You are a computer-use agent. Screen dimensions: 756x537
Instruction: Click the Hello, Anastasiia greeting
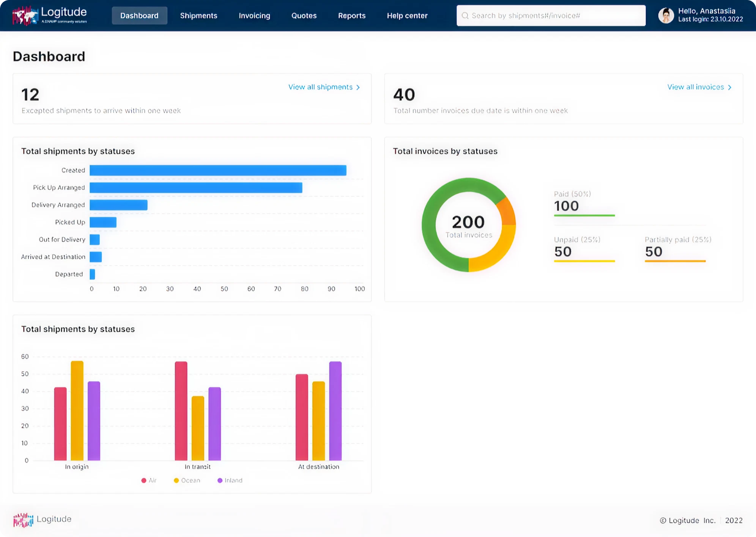coord(707,11)
